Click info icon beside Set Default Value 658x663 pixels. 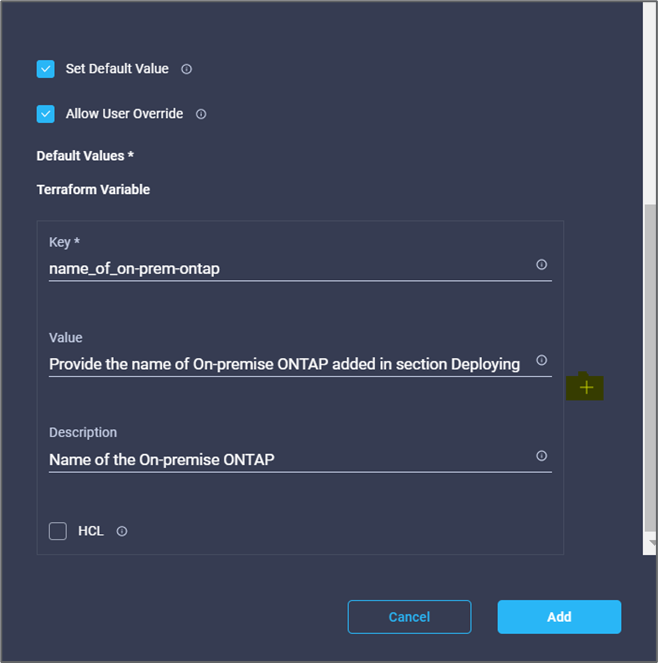click(x=186, y=69)
